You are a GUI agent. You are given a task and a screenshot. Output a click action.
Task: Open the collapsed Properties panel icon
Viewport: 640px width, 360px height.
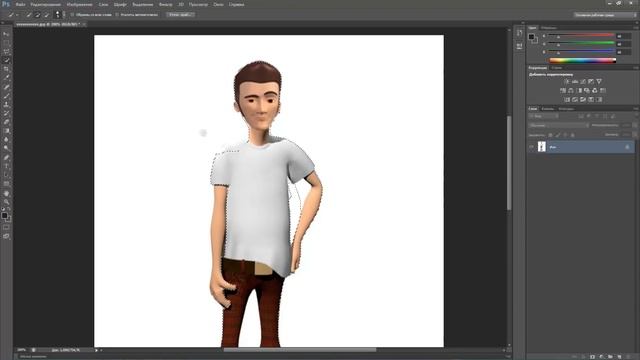pos(519,46)
